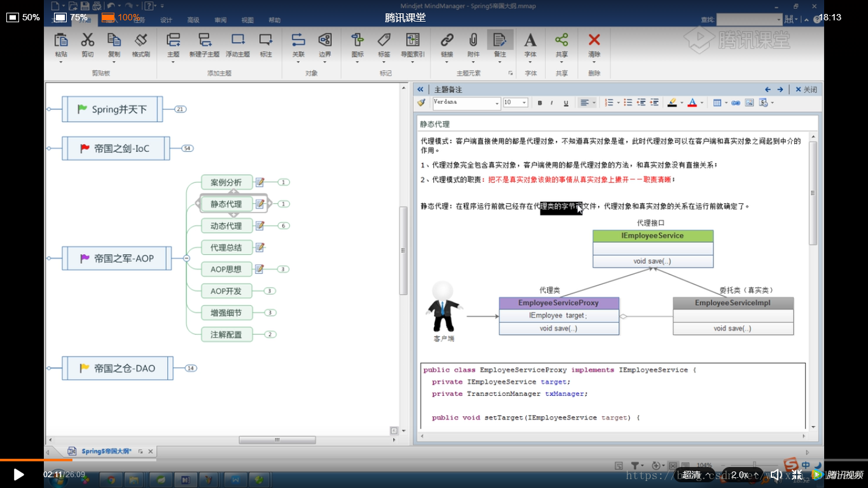Toggle left text alignment in notes toolbar
The width and height of the screenshot is (868, 488).
point(585,102)
